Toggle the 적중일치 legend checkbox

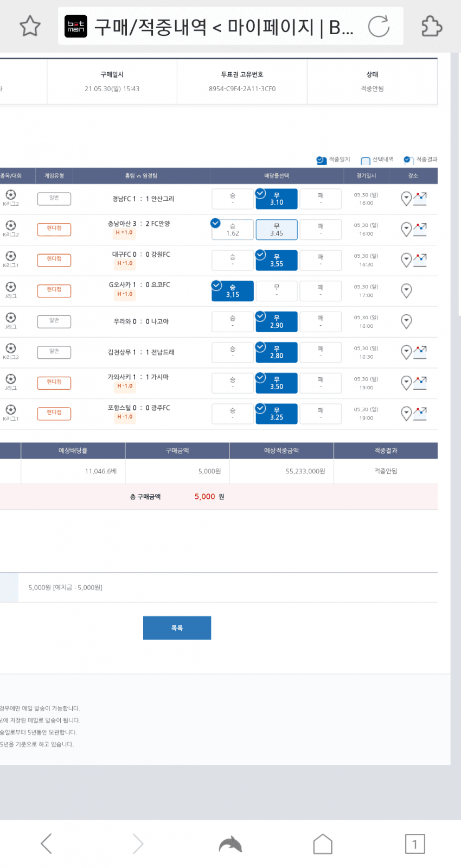click(x=321, y=160)
